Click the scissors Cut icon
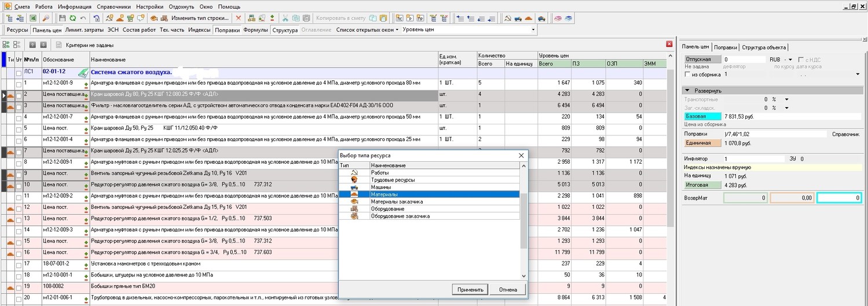868x306 pixels. tap(285, 18)
